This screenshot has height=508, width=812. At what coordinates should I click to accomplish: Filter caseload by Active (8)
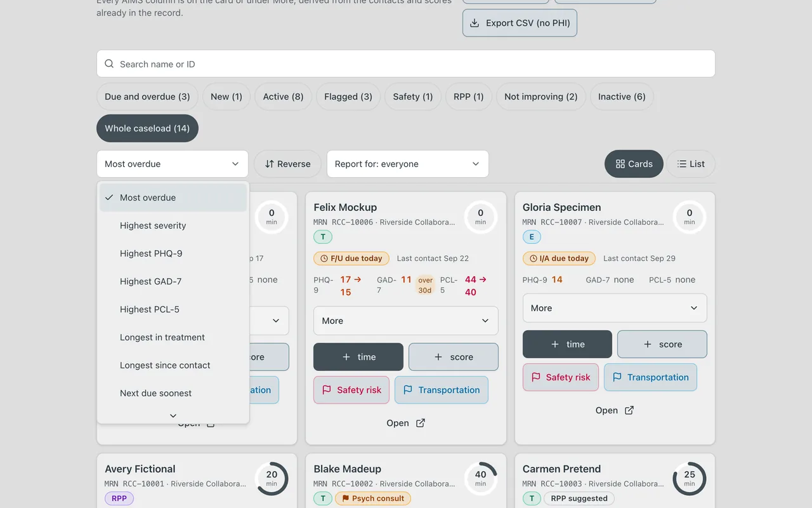tap(283, 97)
